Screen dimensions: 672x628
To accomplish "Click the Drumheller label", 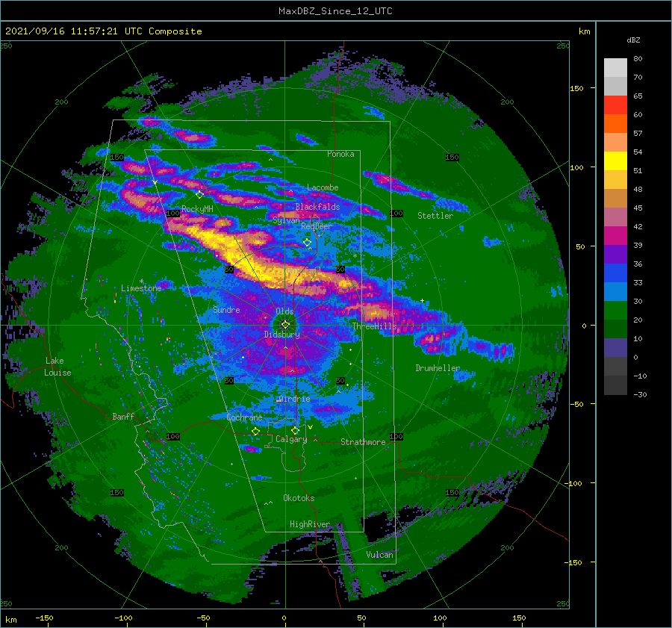I will pyautogui.click(x=438, y=368).
